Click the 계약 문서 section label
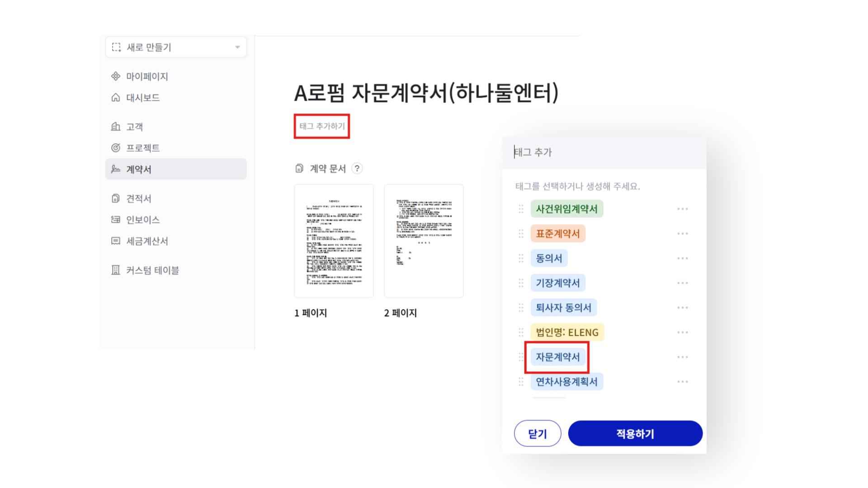868x488 pixels. click(328, 169)
